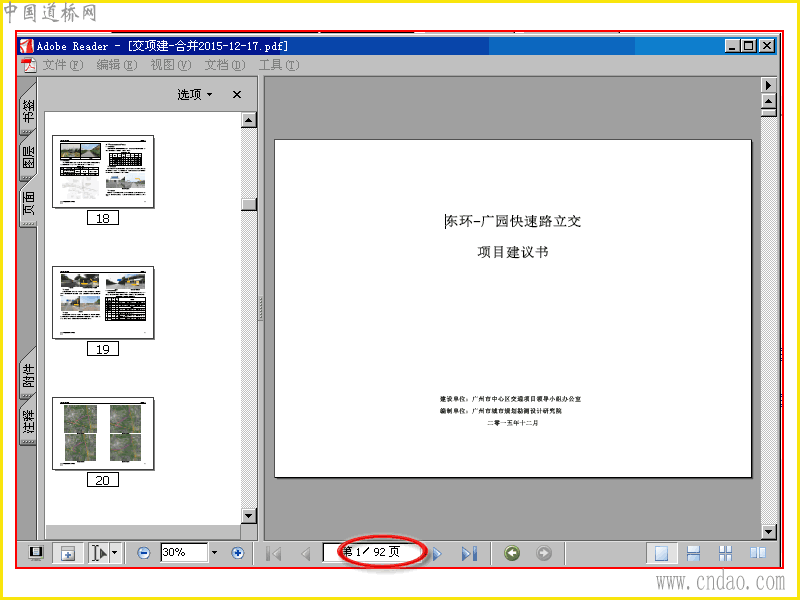The width and height of the screenshot is (800, 600).
Task: Close the pages navigation panel
Action: [x=237, y=94]
